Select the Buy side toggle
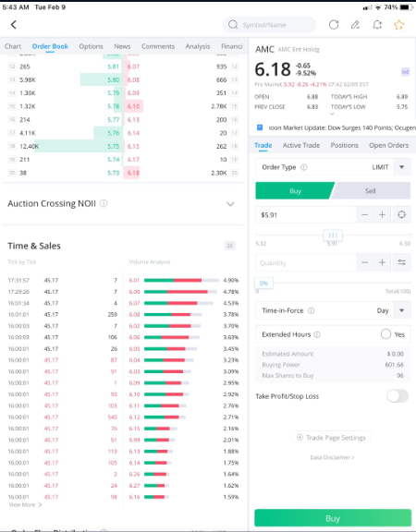Screen dimensions: 416x532 pyautogui.click(x=295, y=191)
